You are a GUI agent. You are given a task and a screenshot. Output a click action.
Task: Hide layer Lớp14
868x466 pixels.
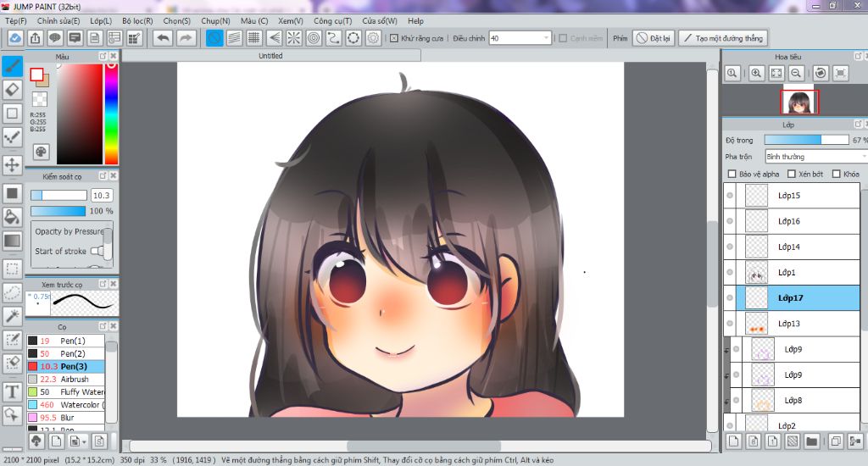pos(730,247)
